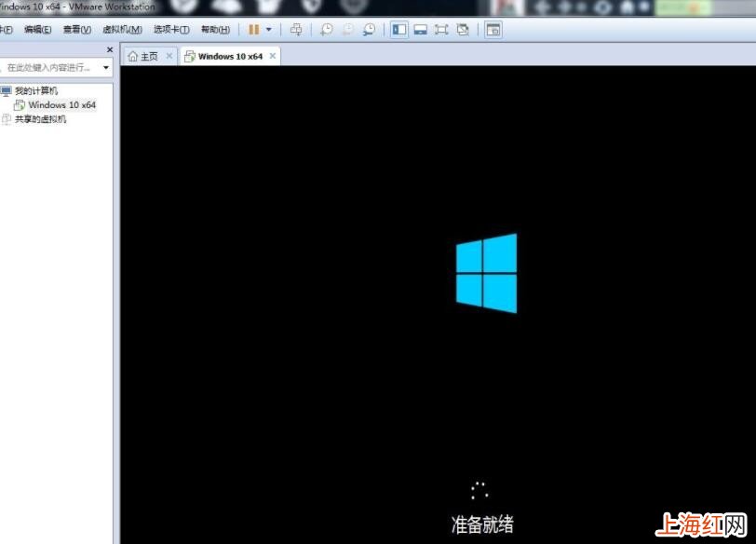Select 我的计算机 in the library tree
Image resolution: width=756 pixels, height=544 pixels.
click(36, 90)
